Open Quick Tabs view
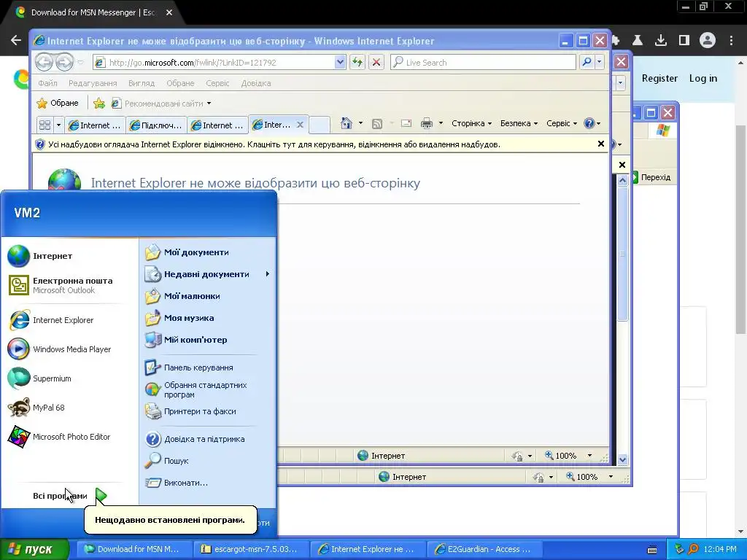 pos(44,125)
